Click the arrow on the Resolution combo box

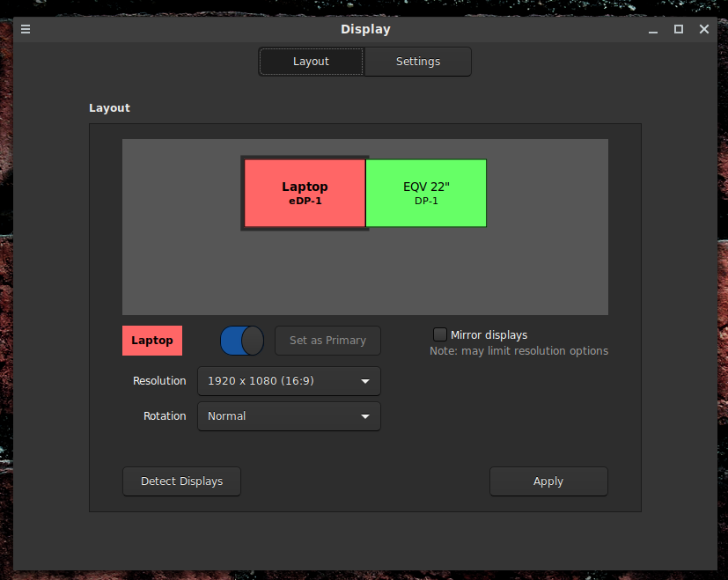pos(365,381)
